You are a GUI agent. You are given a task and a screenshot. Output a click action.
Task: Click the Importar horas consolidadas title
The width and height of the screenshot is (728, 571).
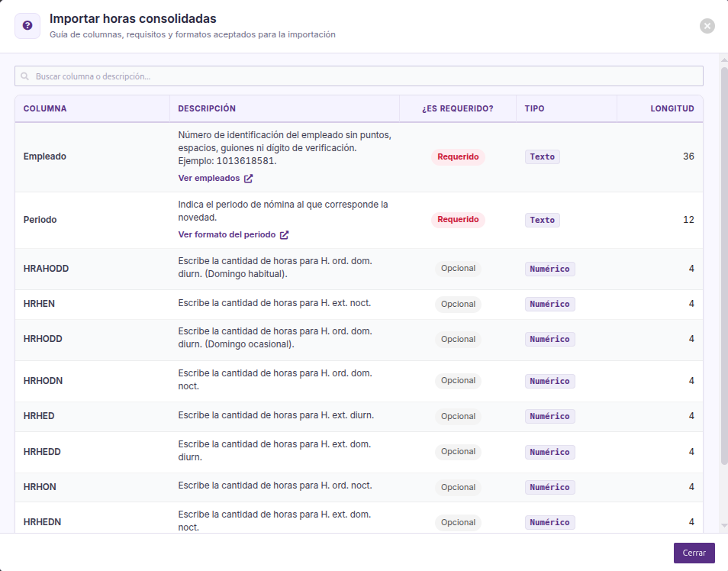pos(133,18)
